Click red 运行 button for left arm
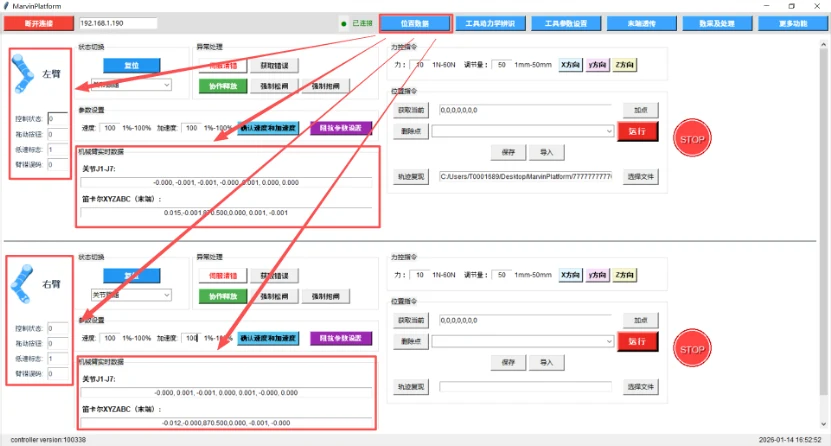Screen dimensions: 831x446 [x=638, y=131]
